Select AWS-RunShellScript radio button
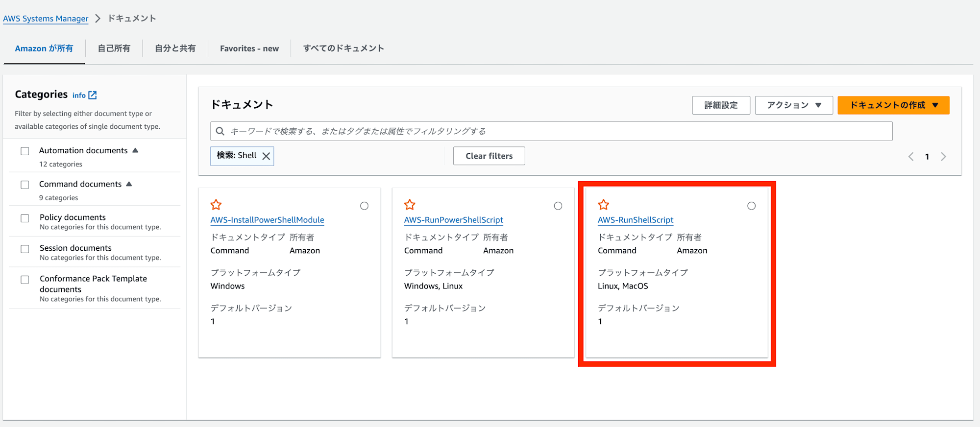980x427 pixels. pos(752,206)
